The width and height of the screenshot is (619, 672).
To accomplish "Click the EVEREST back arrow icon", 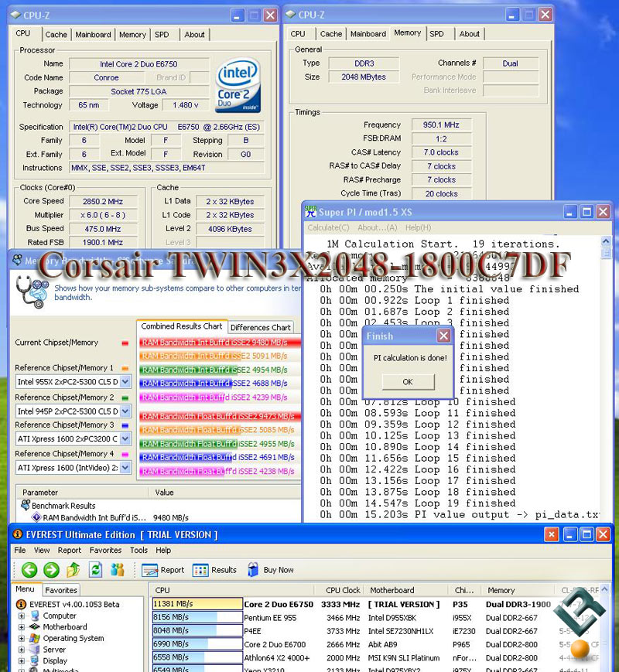I will [x=29, y=570].
